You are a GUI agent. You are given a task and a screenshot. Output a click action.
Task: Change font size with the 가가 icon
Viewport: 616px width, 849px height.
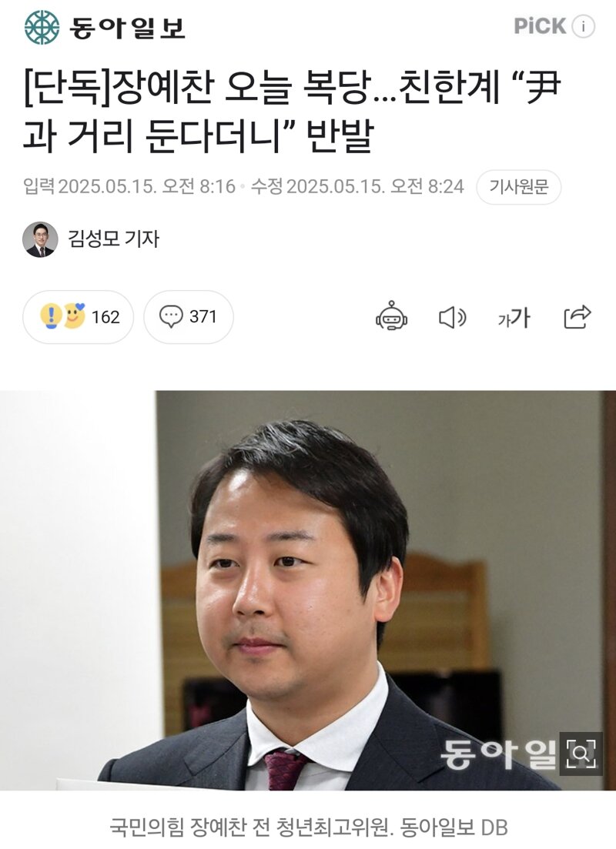coord(514,317)
